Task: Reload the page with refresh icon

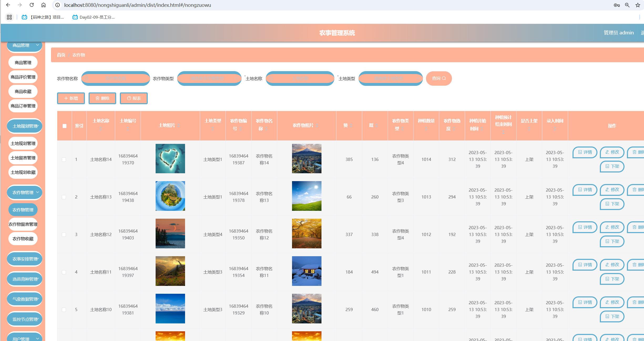Action: click(x=32, y=5)
